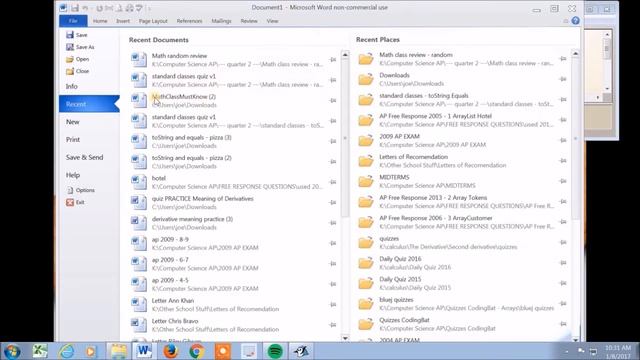Open the Downloads folder in Recent Places
640x360 pixels.
point(462,79)
